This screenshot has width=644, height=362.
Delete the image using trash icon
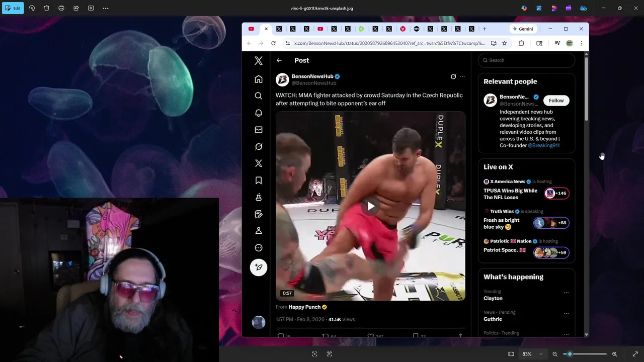pyautogui.click(x=46, y=8)
